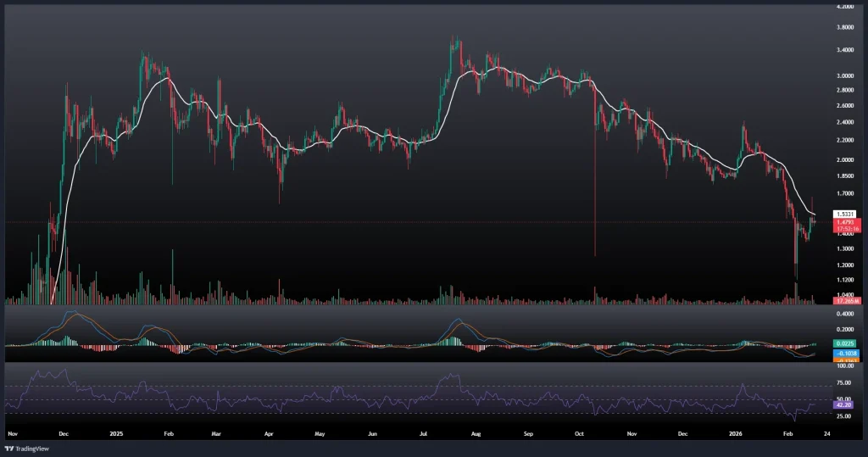Click the Oct label on the time axis
Viewport: 868px width, 457px height.
580,432
